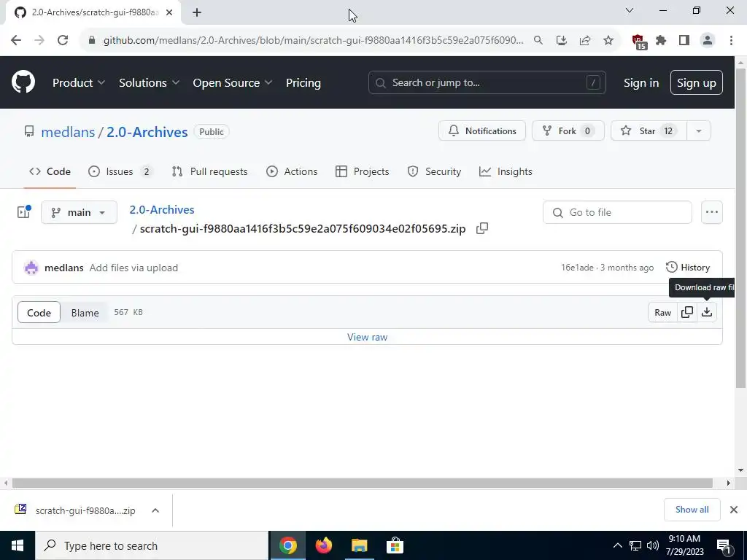Show hidden system tray icons

(x=617, y=545)
